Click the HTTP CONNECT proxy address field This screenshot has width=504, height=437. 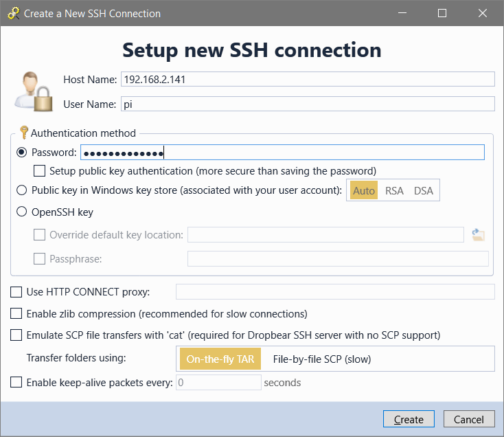coord(335,291)
